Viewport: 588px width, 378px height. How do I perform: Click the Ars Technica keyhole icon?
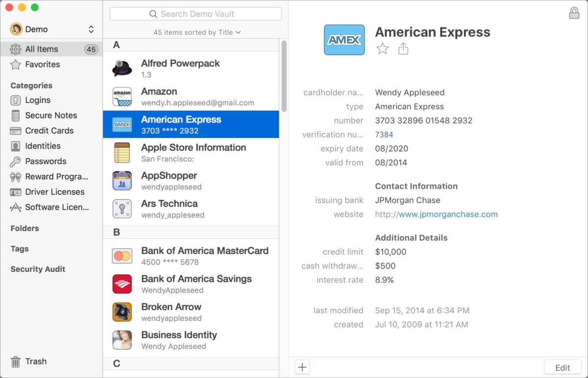(122, 209)
